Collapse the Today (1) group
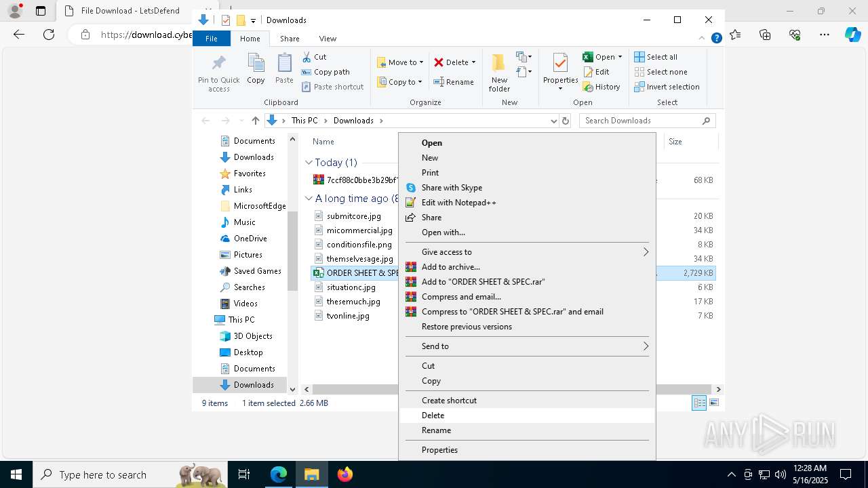The image size is (868, 488). (x=309, y=163)
